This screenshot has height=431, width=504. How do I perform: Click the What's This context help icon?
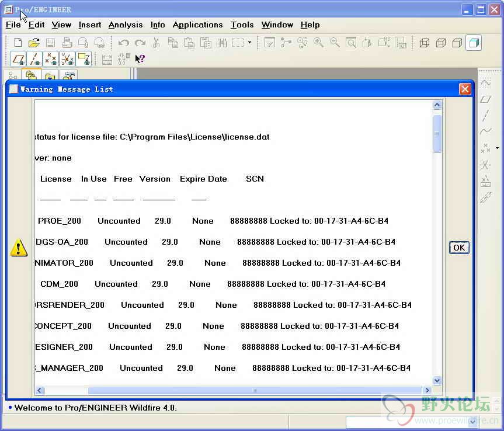point(140,59)
